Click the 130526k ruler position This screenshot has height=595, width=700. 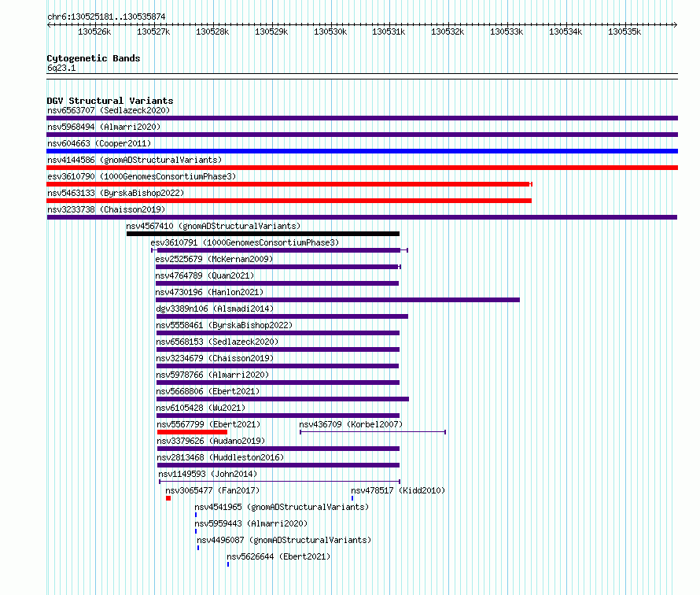coord(94,31)
